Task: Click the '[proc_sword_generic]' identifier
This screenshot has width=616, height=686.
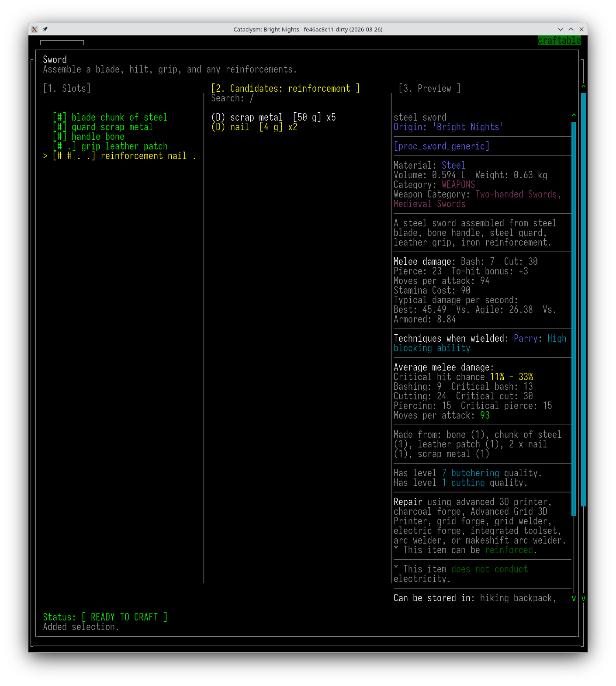Action: click(x=441, y=146)
